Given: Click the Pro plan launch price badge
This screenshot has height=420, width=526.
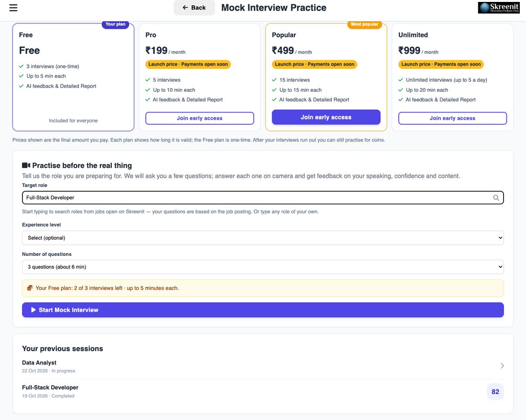Looking at the screenshot, I should [x=188, y=65].
